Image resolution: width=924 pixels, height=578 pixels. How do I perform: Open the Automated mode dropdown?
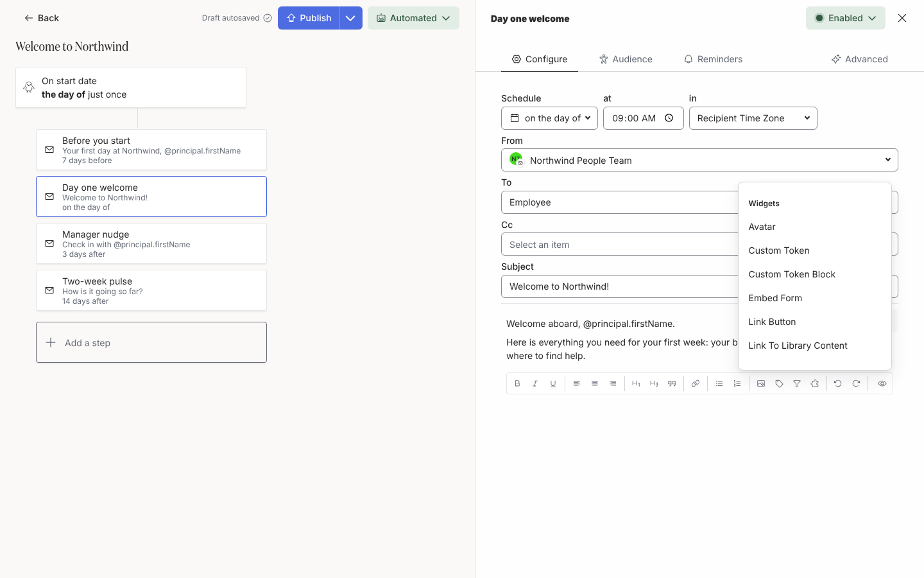(413, 18)
